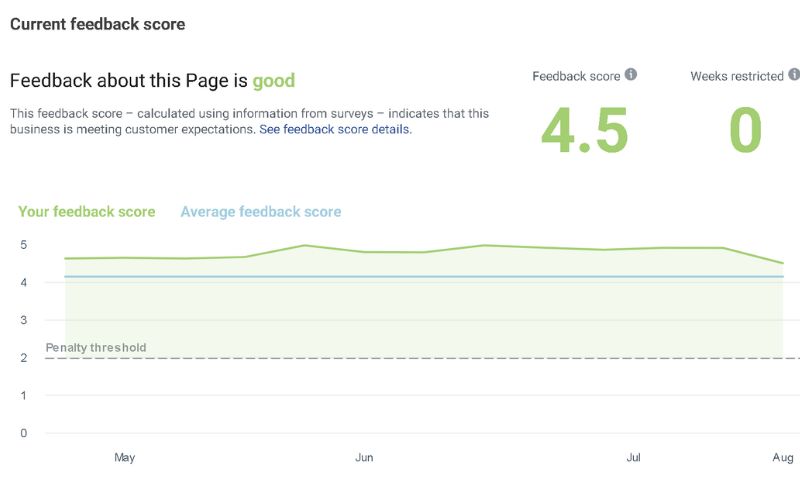
Task: Click the 4.5 feedback score value
Action: pos(585,130)
